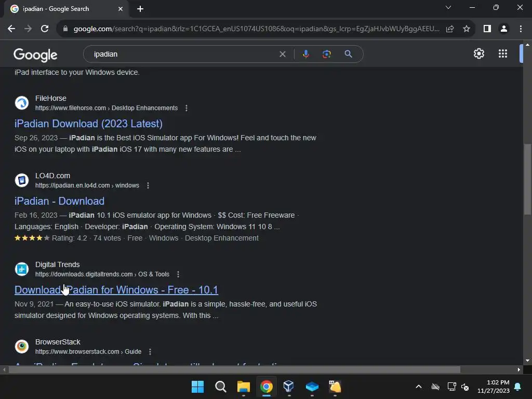Click the horizontal scrollbar thumb

234,369
